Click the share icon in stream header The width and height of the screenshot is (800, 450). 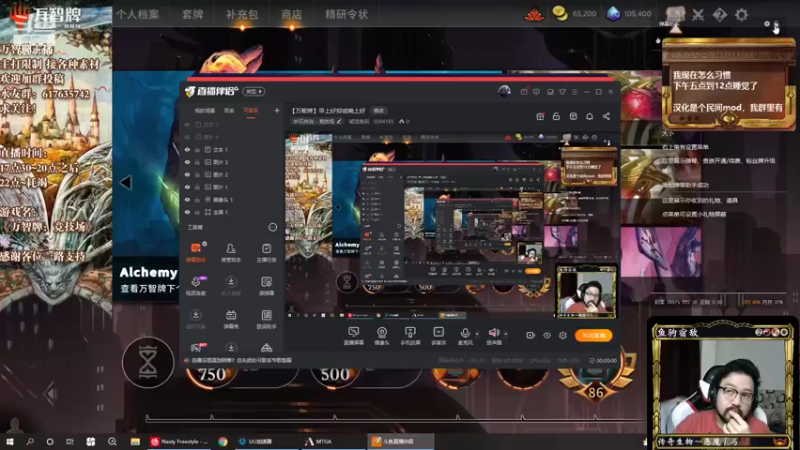(606, 116)
